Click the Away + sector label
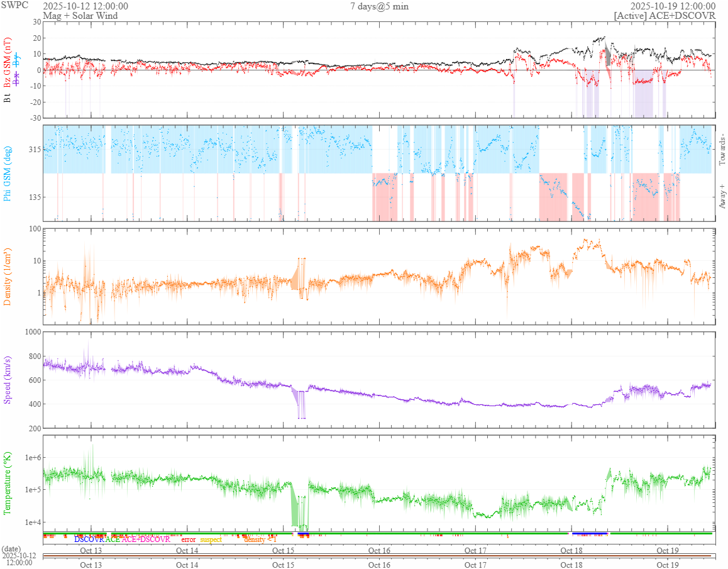Image resolution: width=728 pixels, height=569 pixels. pyautogui.click(x=722, y=196)
